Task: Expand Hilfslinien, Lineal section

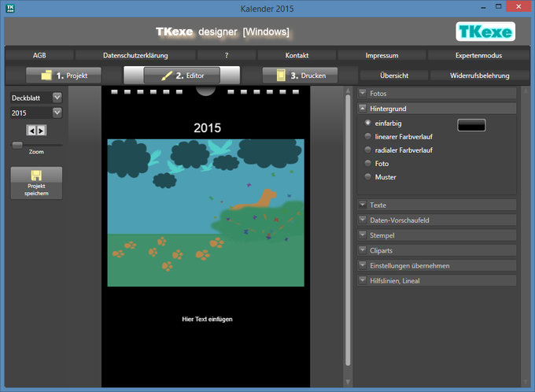Action: [437, 281]
